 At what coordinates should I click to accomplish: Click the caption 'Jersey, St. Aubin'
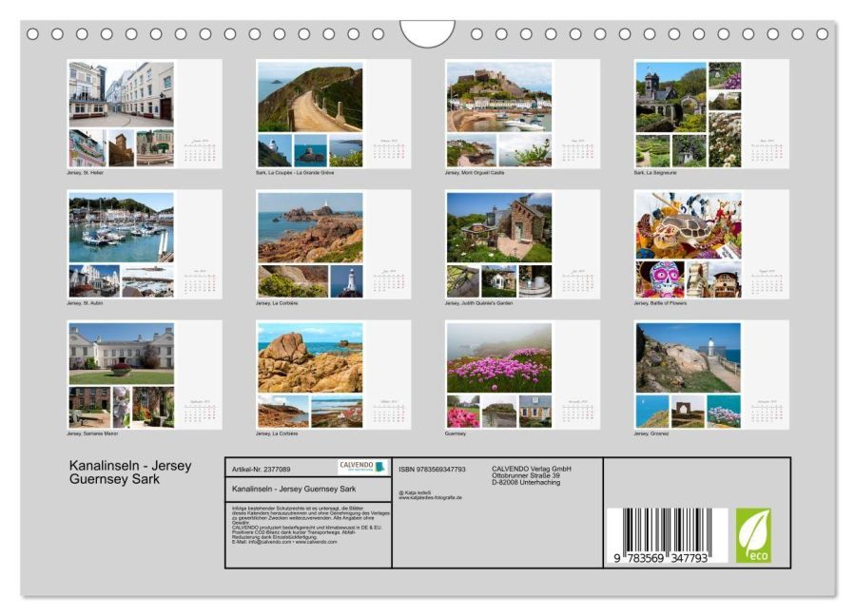[x=85, y=303]
